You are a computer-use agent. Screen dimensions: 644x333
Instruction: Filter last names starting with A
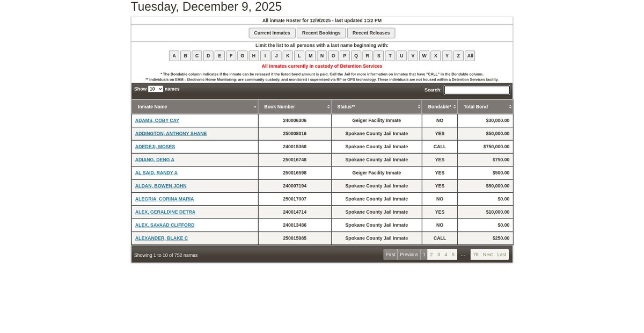(x=174, y=56)
